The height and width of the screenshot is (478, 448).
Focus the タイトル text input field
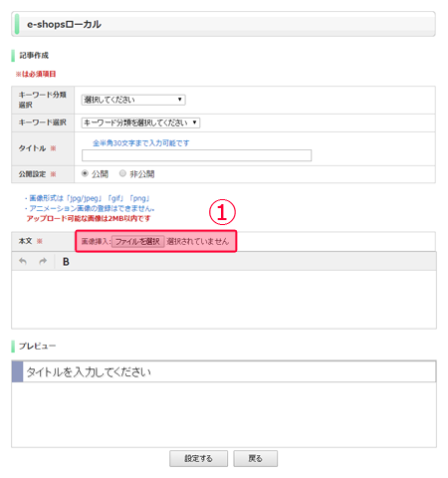pyautogui.click(x=196, y=155)
